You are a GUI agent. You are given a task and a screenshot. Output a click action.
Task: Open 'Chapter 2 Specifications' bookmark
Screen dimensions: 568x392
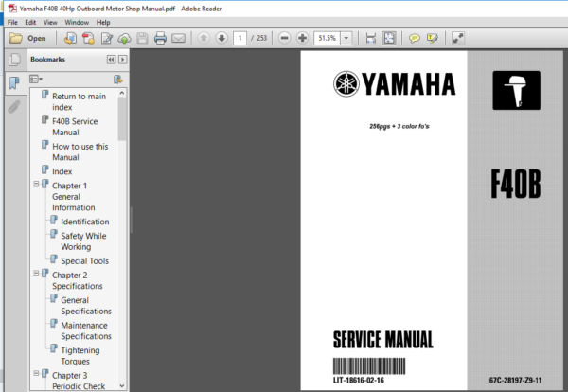pos(78,281)
